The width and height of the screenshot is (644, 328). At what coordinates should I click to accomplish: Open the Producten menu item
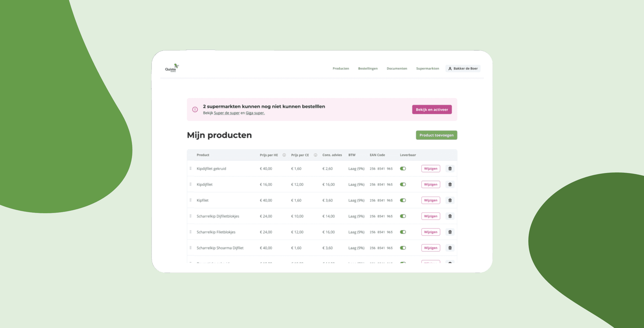click(x=341, y=69)
